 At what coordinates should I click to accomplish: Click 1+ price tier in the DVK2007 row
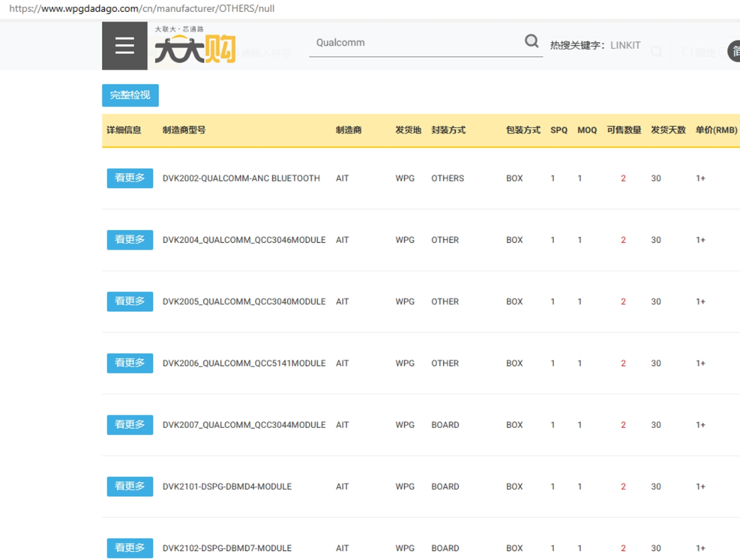(x=700, y=425)
